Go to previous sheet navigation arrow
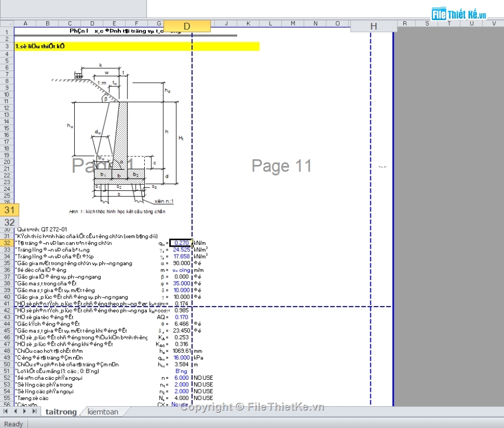 (x=15, y=411)
